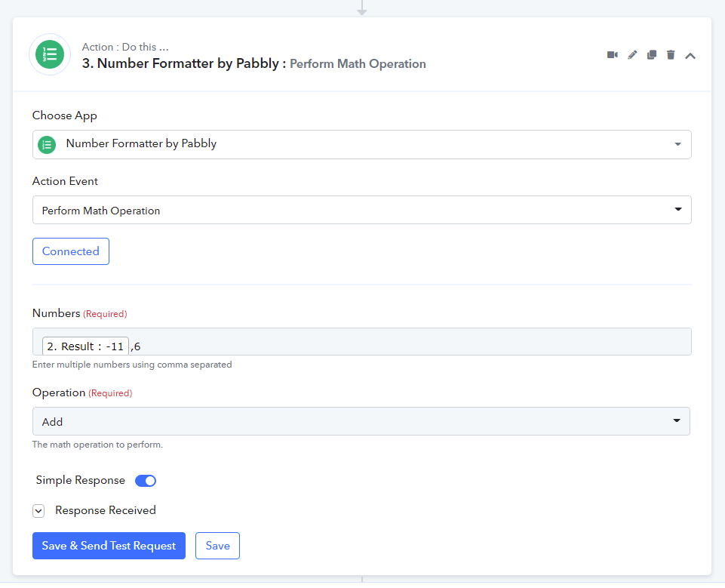725x588 pixels.
Task: Click 'Enter multiple numbers using comma separated' hint
Action: 132,365
